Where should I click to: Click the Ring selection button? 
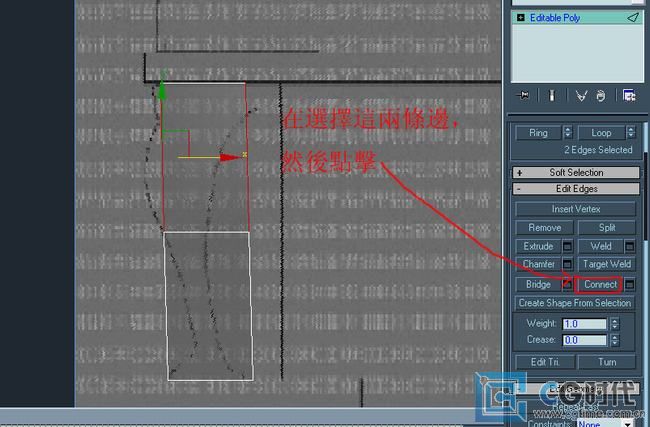click(x=538, y=132)
